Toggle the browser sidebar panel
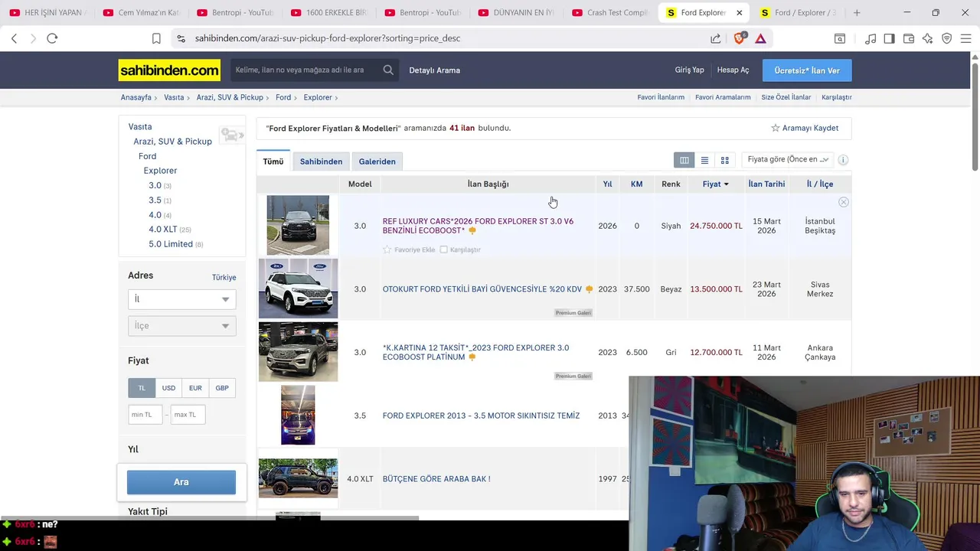The width and height of the screenshot is (980, 551). click(889, 38)
